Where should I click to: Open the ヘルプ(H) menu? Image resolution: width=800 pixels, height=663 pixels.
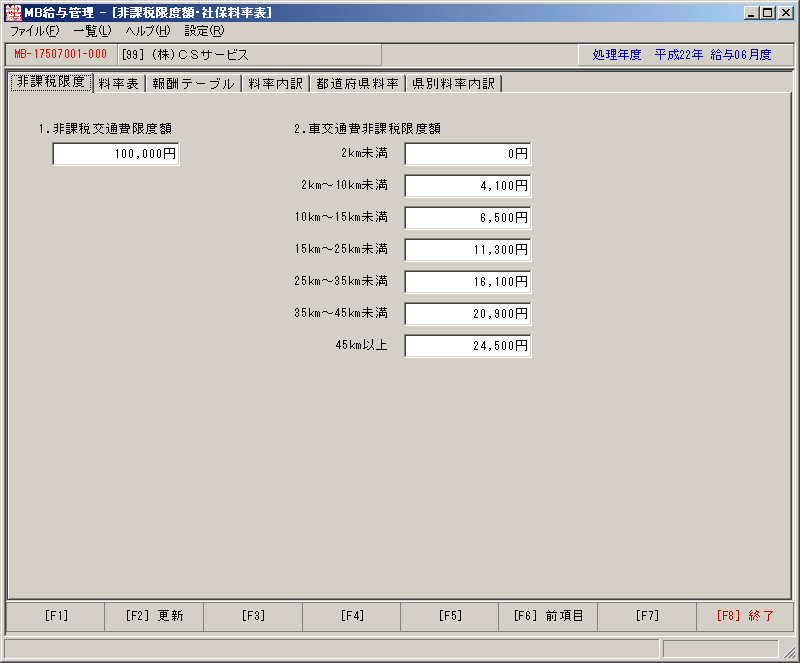[148, 31]
